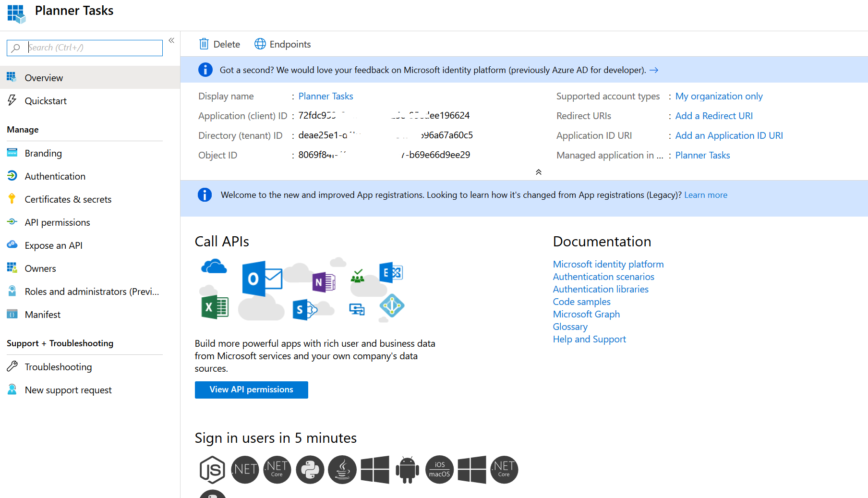Click the Expose an API cloud icon

pos(12,245)
